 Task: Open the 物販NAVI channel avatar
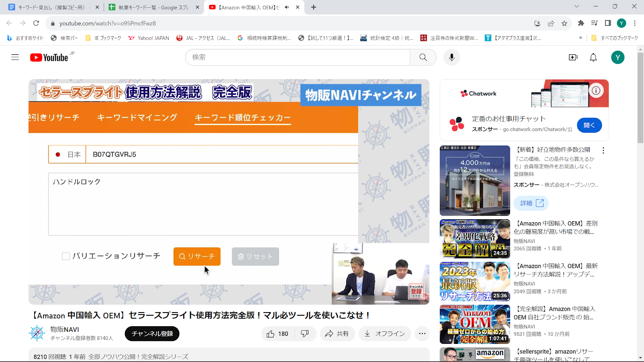point(37,333)
